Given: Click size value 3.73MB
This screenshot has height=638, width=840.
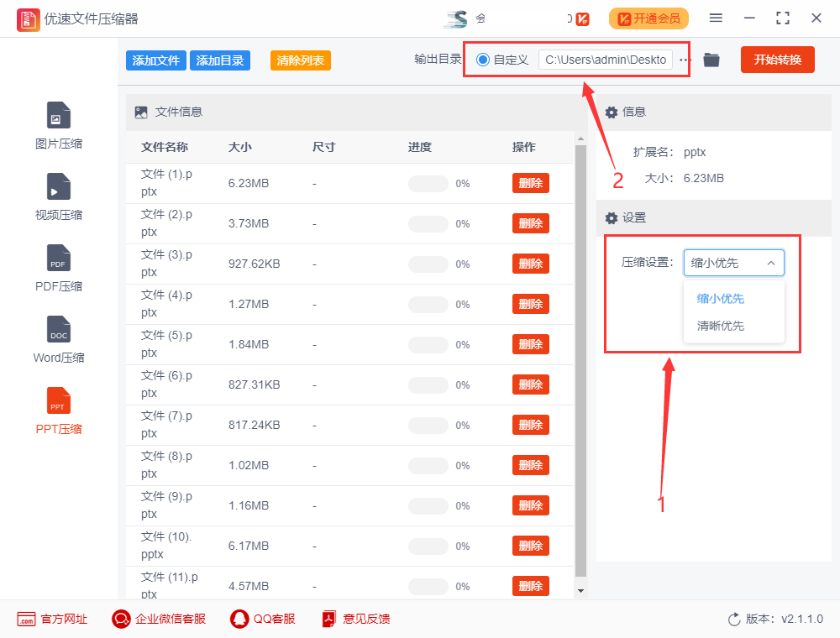Looking at the screenshot, I should pos(249,224).
